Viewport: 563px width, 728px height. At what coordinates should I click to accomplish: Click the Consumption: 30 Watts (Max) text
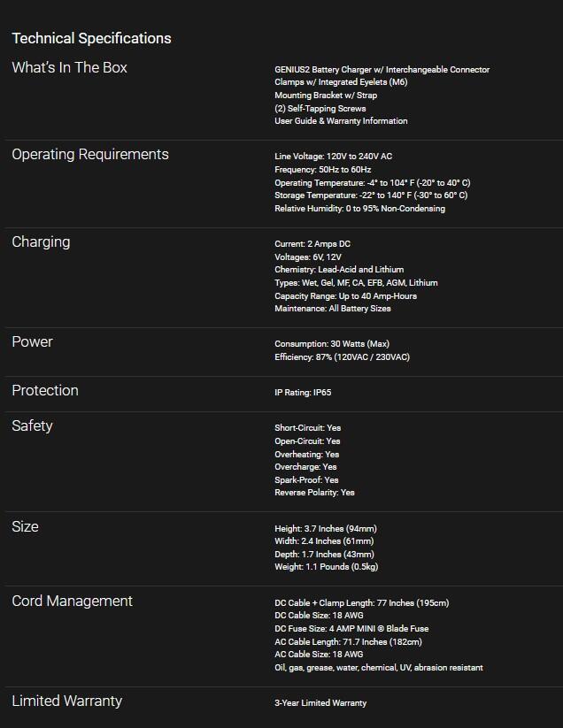tap(331, 344)
